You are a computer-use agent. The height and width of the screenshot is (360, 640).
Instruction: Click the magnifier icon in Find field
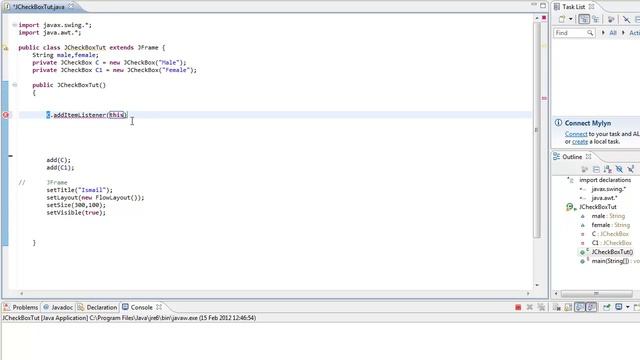[590, 33]
